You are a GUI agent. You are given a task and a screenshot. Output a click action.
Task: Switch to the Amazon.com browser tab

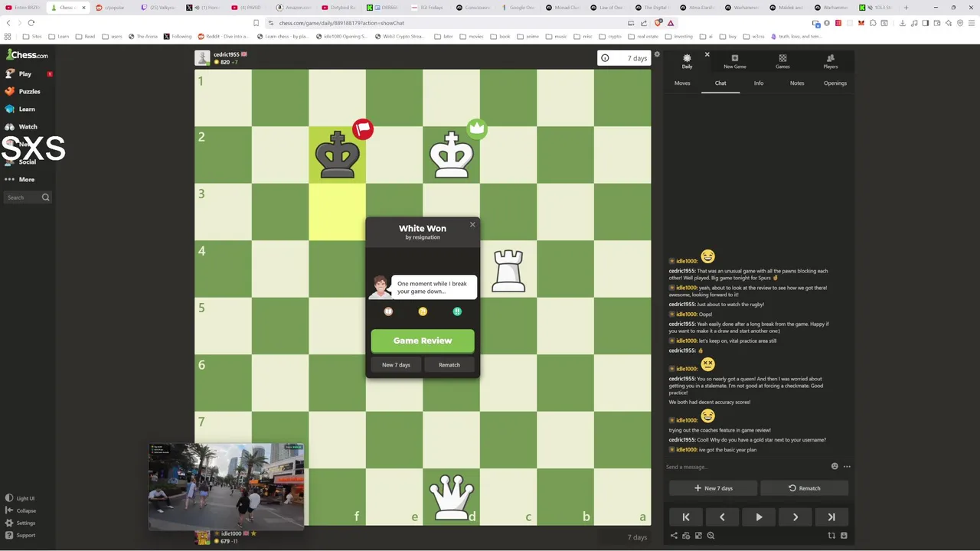coord(298,8)
